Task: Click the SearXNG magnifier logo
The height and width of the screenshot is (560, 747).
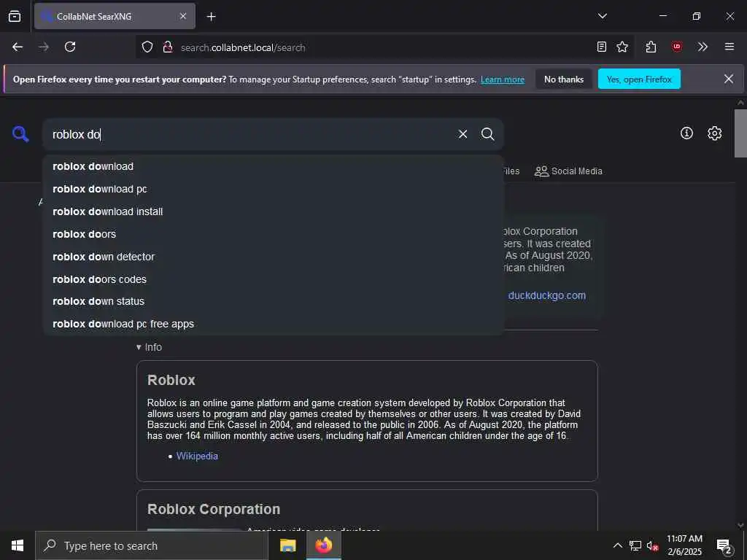Action: tap(20, 134)
